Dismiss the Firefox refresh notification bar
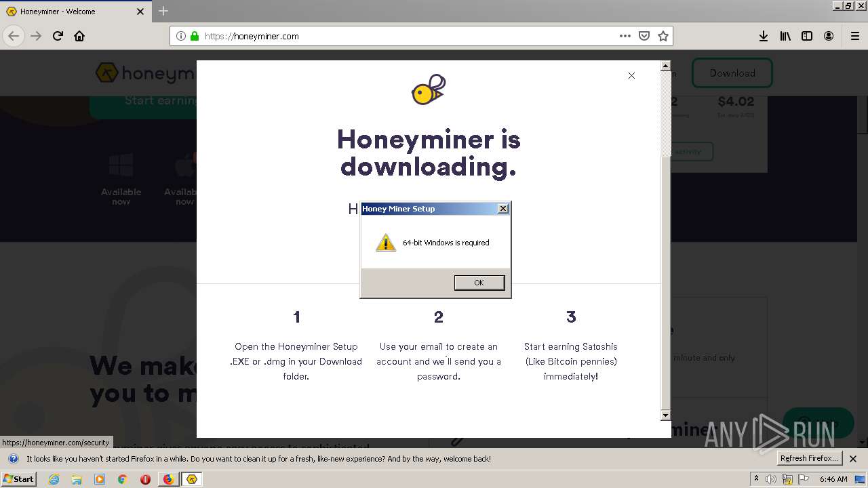The height and width of the screenshot is (488, 868). tap(853, 459)
